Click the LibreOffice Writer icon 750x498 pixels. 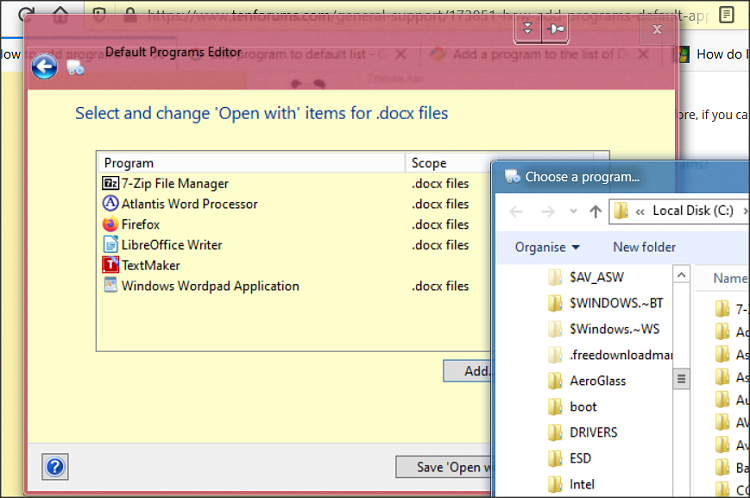(110, 244)
